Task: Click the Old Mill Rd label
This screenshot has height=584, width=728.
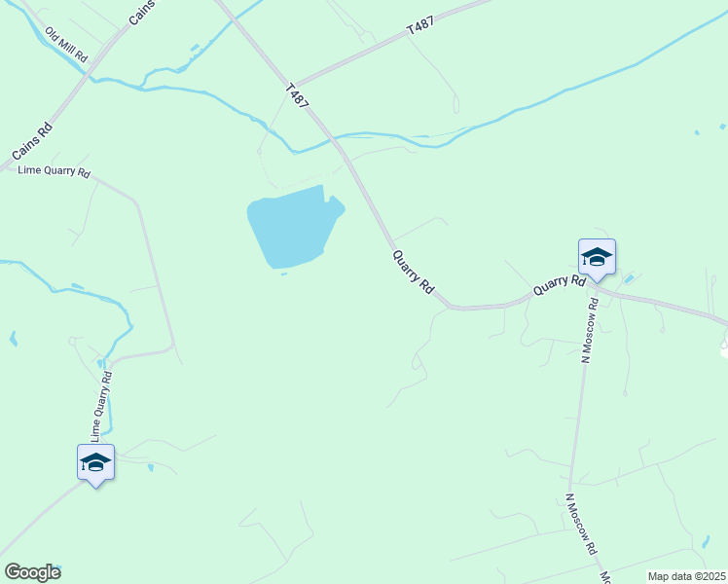Action: pyautogui.click(x=66, y=45)
